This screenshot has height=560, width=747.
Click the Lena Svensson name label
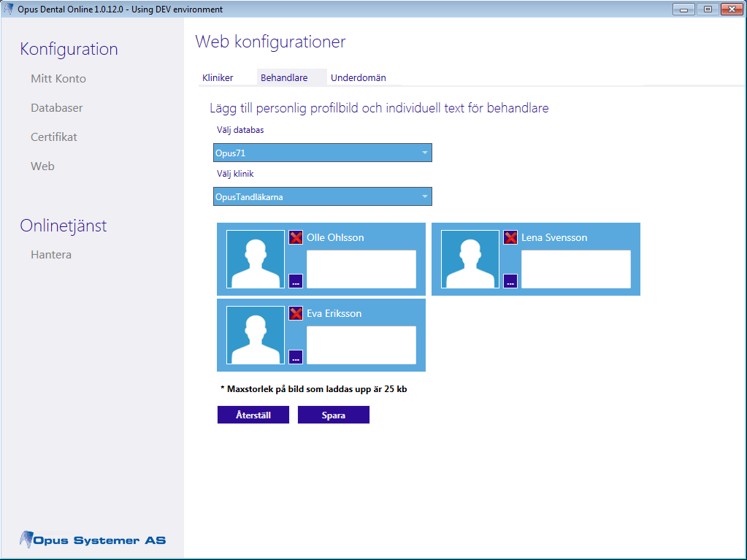(554, 237)
